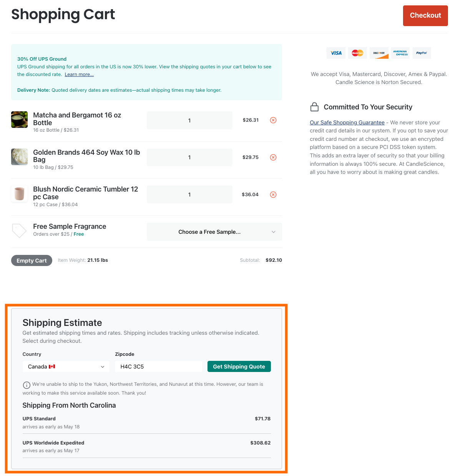Remove Blush Nordic Ceramic Tumbler item

[273, 195]
